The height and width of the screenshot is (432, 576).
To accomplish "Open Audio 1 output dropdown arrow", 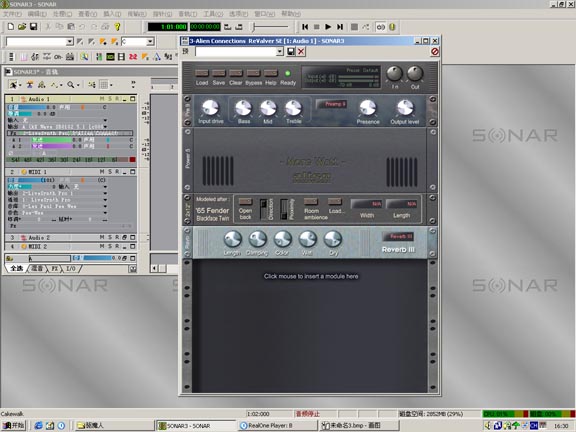I will tap(105, 126).
